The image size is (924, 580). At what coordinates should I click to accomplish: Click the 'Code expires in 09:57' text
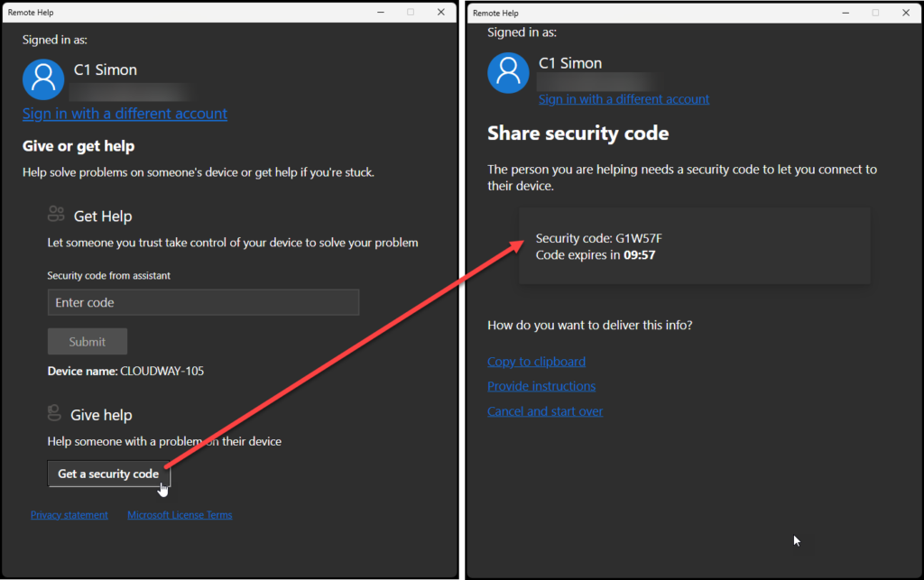pyautogui.click(x=596, y=255)
